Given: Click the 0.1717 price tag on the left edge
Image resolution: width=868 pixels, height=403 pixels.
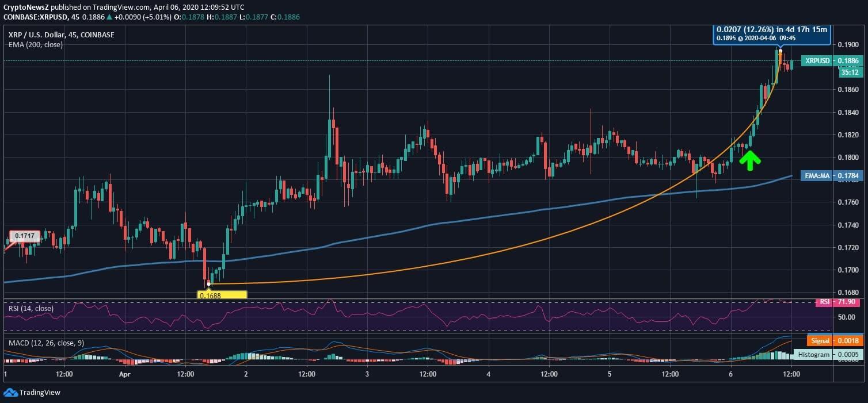Looking at the screenshot, I should [24, 236].
